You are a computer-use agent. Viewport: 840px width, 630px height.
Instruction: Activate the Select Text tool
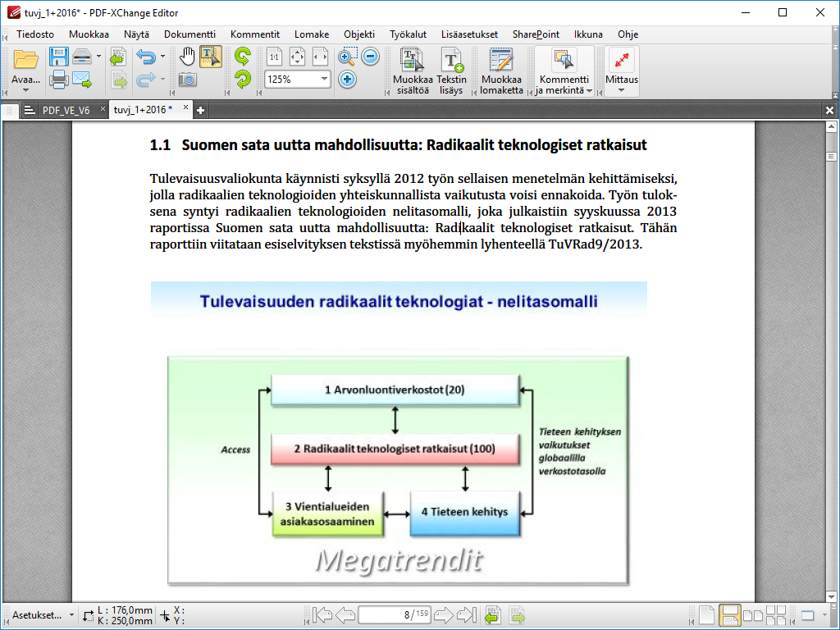coord(211,57)
